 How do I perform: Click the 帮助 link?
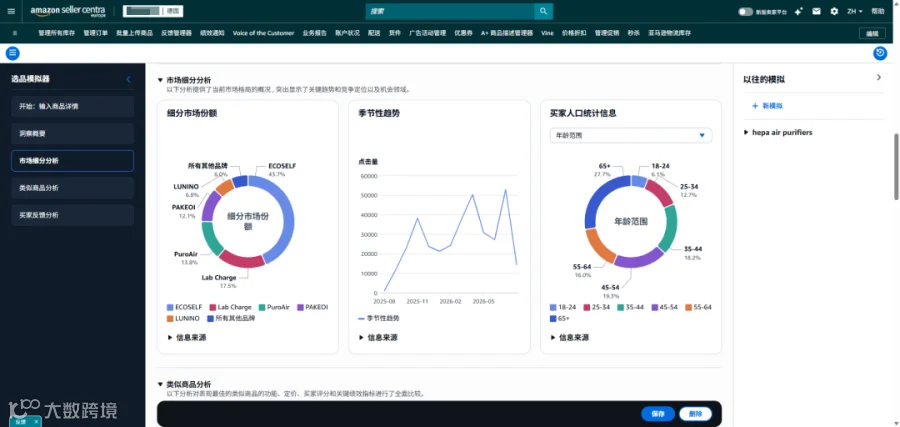(878, 11)
